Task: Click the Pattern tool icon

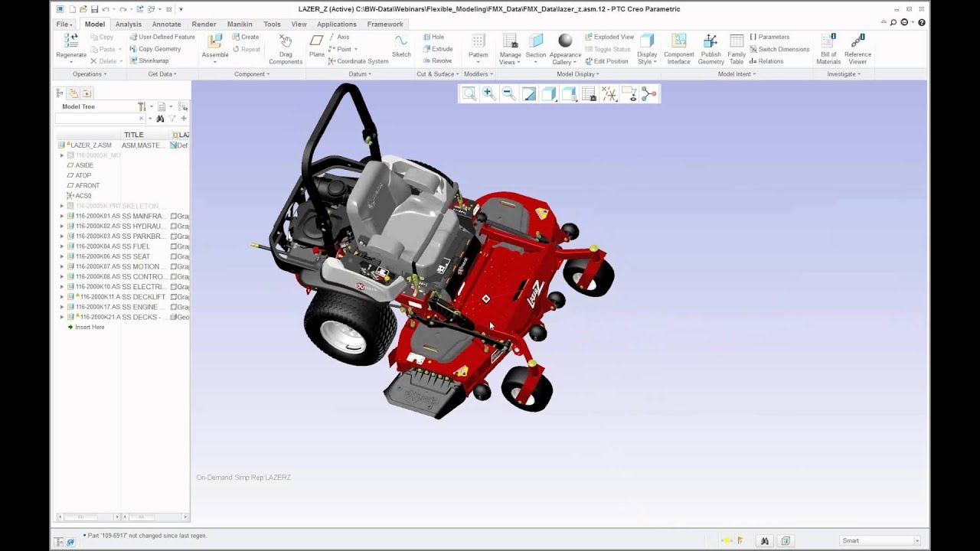Action: (x=478, y=41)
